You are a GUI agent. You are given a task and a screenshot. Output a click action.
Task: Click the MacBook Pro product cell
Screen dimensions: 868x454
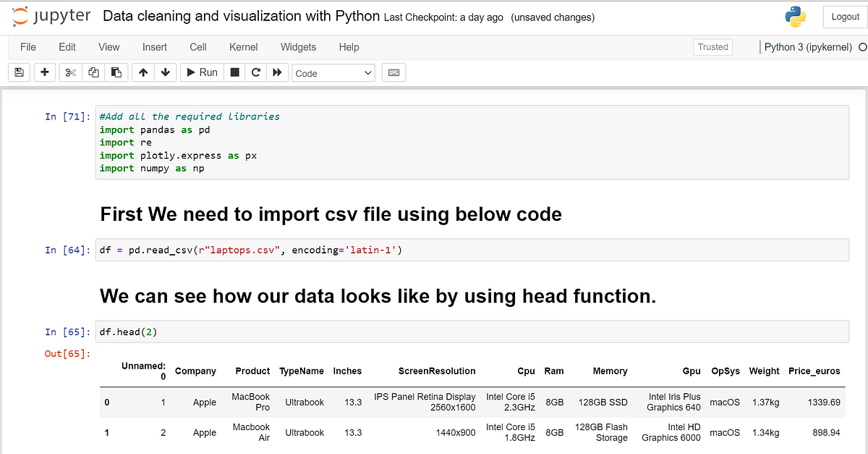tap(251, 402)
